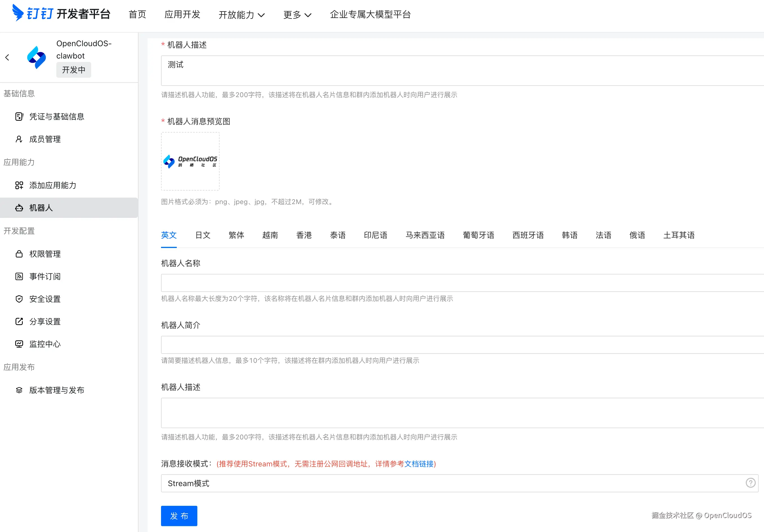Click the credentials and basic info icon
The width and height of the screenshot is (764, 532).
coord(19,117)
